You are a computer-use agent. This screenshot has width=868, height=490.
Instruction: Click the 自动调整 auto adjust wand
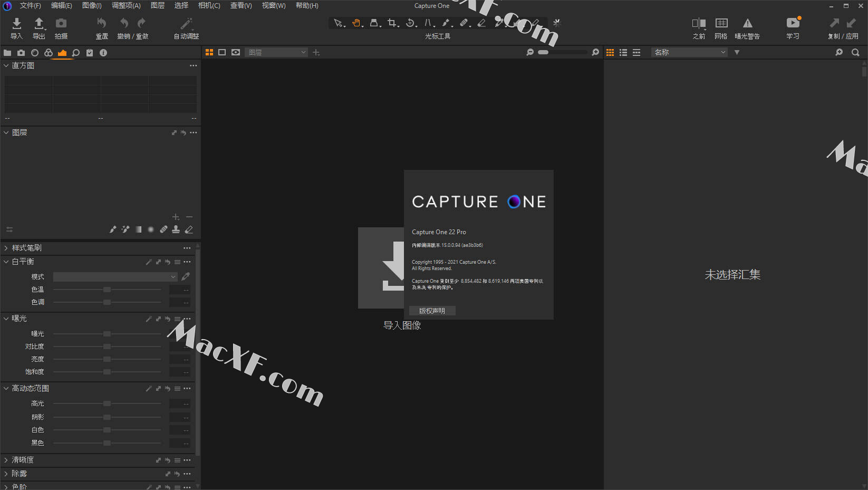tap(186, 23)
